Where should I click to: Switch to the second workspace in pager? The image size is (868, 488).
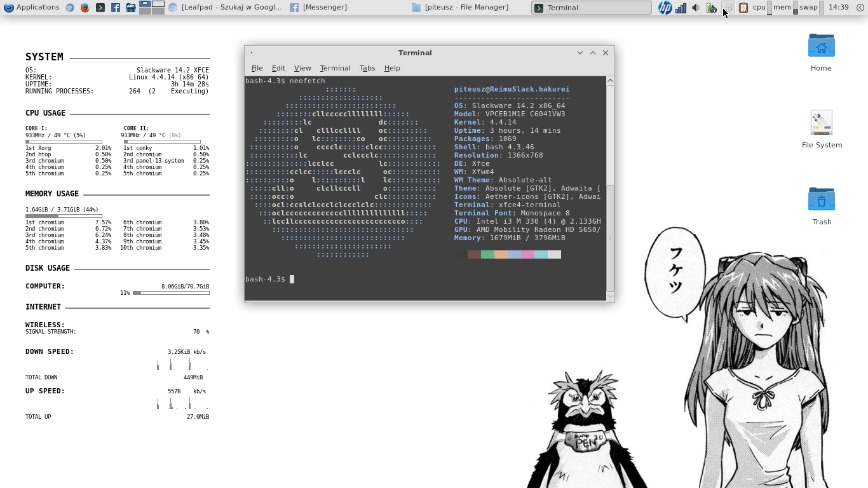pyautogui.click(x=158, y=4)
